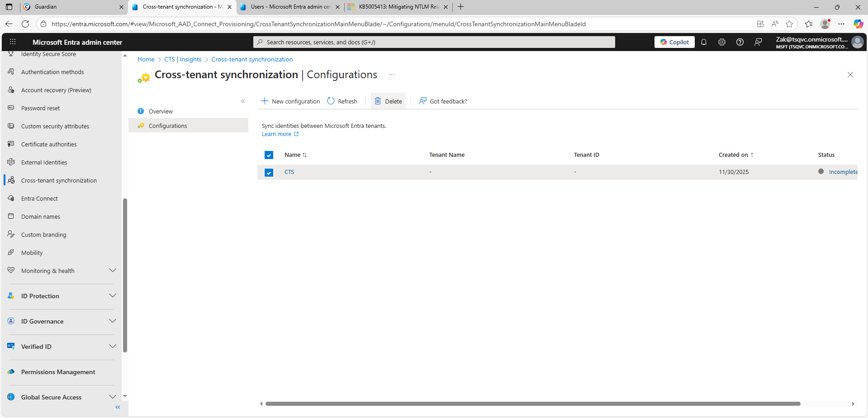This screenshot has width=868, height=418.
Task: Open the portal waffle menu icon
Action: (13, 42)
